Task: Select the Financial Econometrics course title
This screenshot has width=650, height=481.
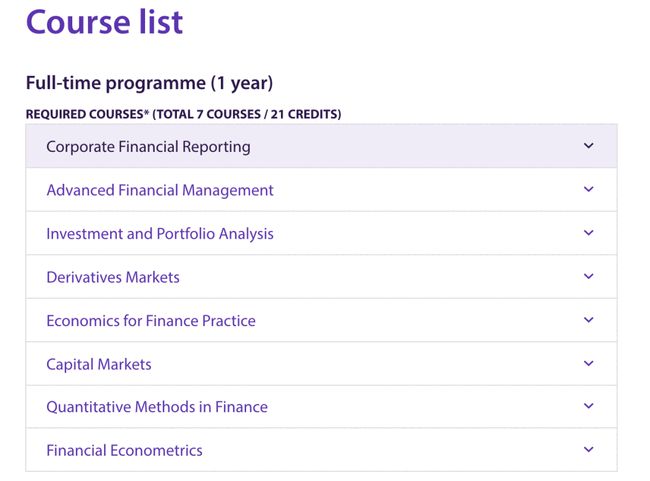Action: (x=124, y=451)
